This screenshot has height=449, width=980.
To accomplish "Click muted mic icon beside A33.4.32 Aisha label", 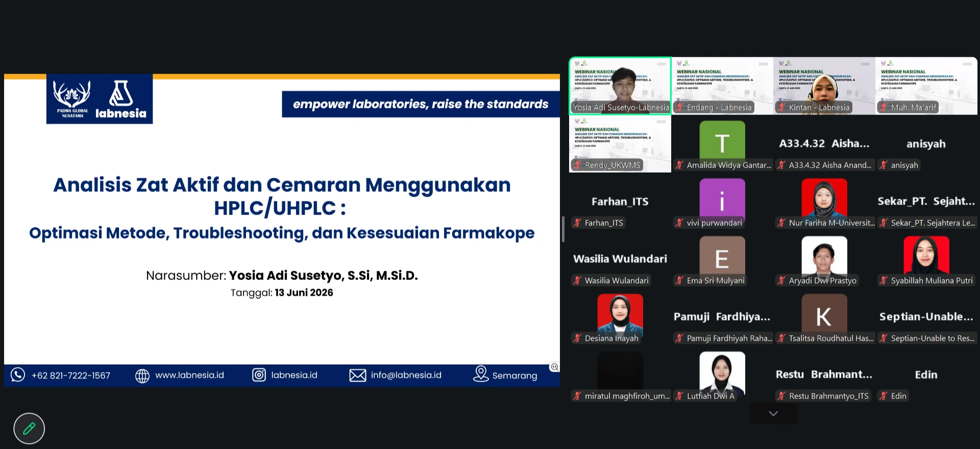I will click(781, 165).
